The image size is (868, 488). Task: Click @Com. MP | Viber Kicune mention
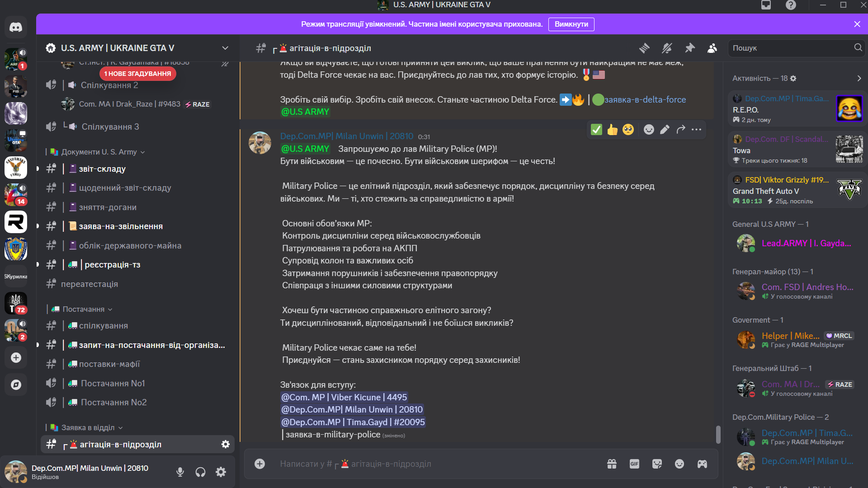pos(344,397)
